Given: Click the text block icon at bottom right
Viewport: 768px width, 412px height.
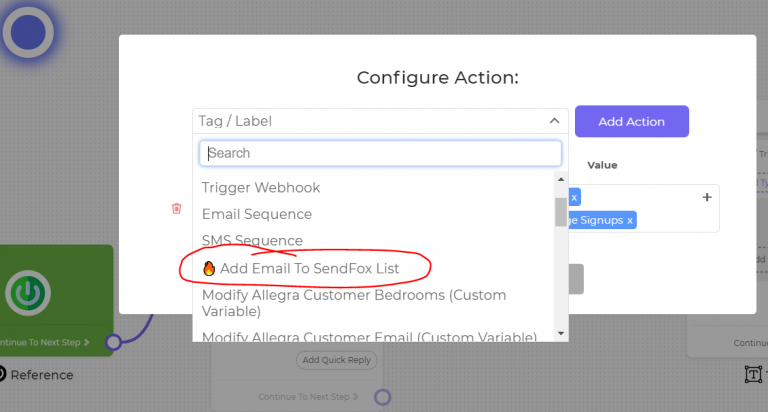Looking at the screenshot, I should pyautogui.click(x=753, y=374).
